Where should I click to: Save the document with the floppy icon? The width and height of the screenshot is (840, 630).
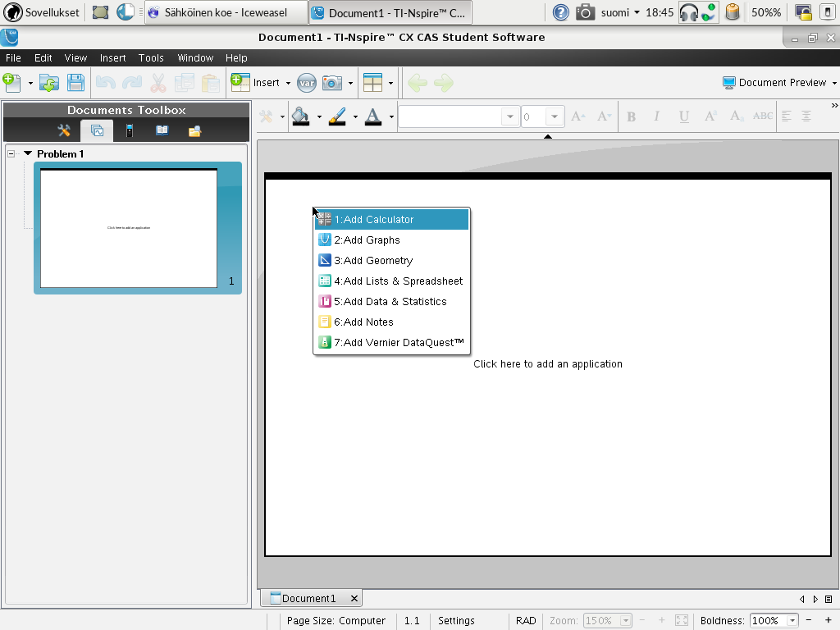pyautogui.click(x=75, y=83)
